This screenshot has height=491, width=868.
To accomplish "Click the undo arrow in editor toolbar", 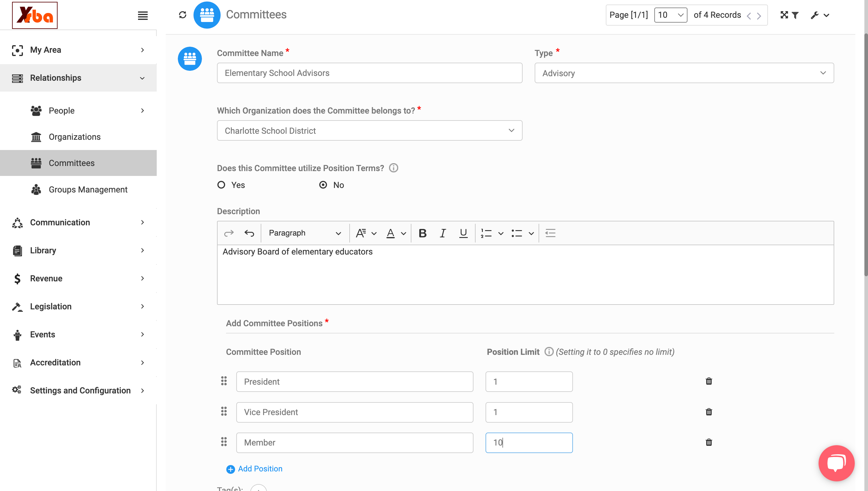I will (249, 233).
